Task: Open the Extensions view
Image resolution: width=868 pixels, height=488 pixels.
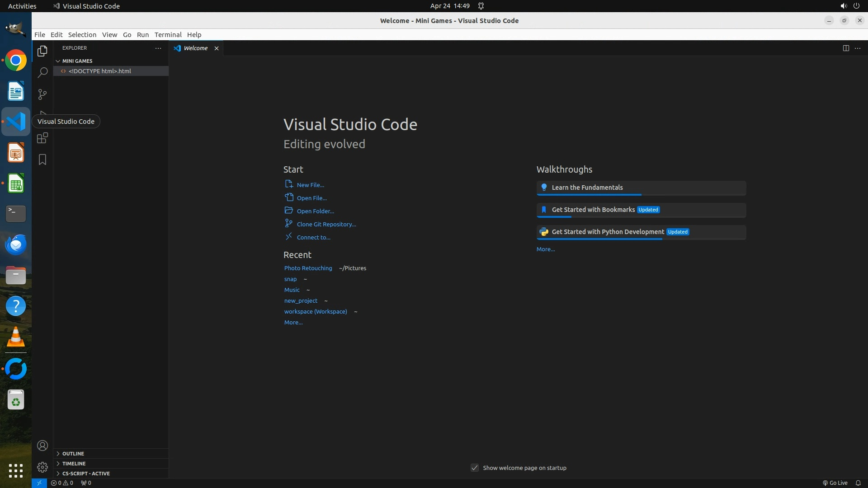Action: (x=42, y=138)
